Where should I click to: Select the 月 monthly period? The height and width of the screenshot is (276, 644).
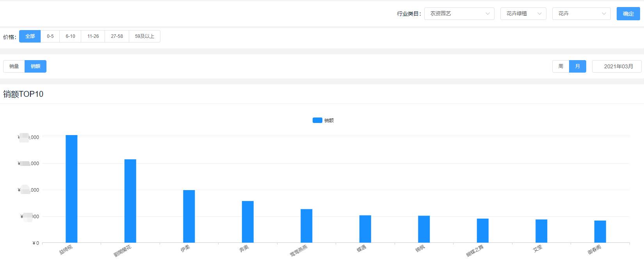(x=578, y=66)
